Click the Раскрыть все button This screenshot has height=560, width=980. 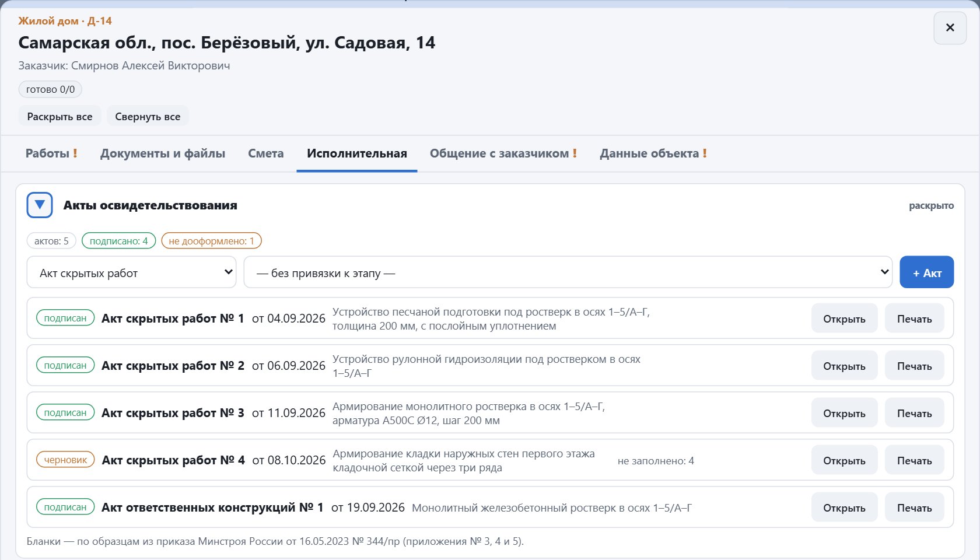60,116
